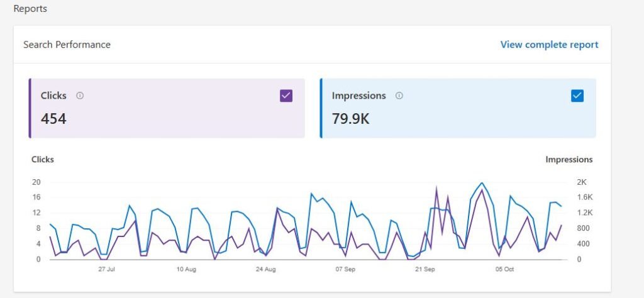This screenshot has width=644, height=298.
Task: Click the Clicks axis title above the chart
Action: coord(43,160)
